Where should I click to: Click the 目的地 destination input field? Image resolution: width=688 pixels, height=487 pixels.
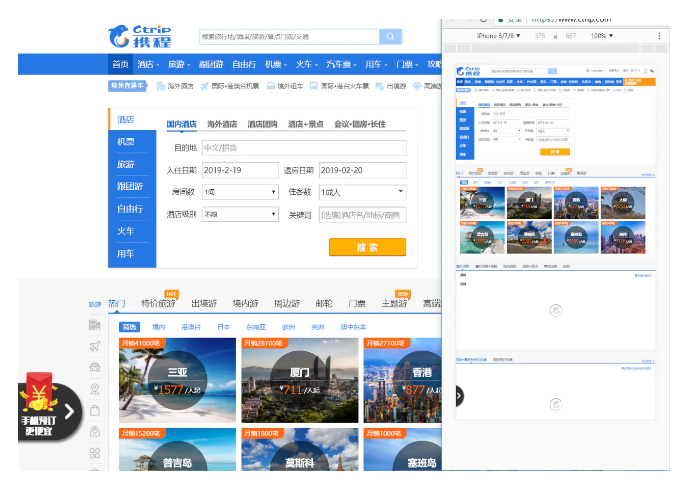click(x=303, y=148)
